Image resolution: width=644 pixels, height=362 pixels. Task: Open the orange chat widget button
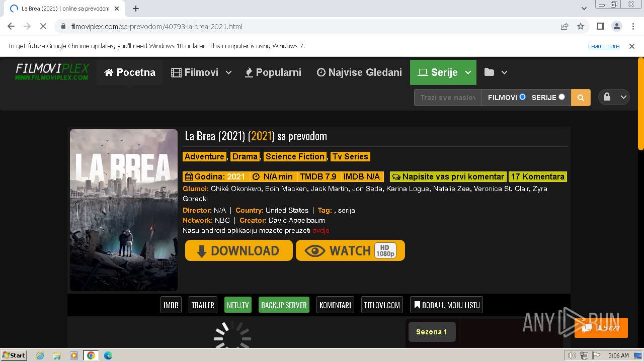point(601,328)
